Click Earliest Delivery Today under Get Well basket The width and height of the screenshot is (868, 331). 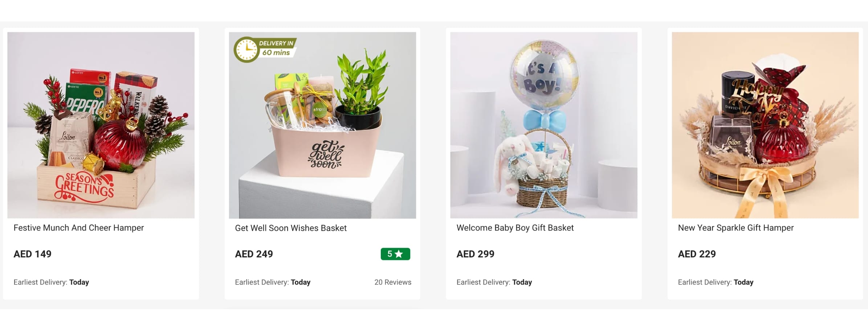273,282
